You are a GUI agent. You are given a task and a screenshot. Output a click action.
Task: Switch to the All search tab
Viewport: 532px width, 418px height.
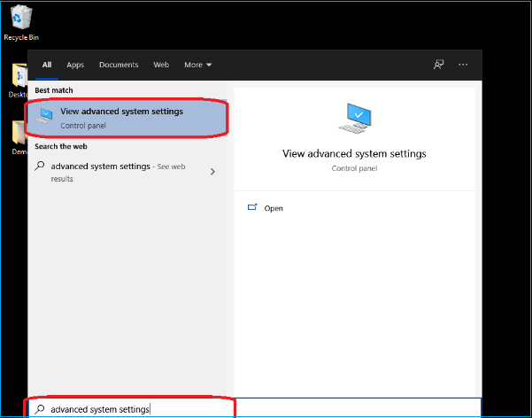(x=47, y=65)
